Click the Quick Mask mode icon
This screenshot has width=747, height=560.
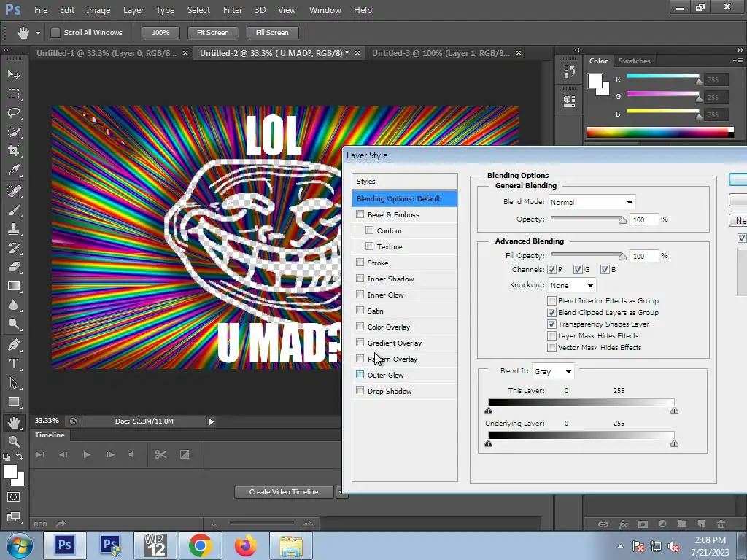13,497
